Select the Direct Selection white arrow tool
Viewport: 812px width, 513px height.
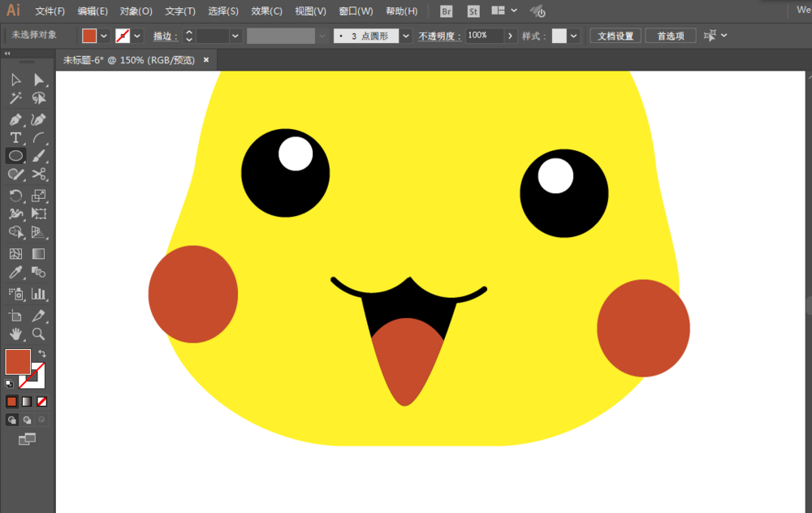tap(38, 80)
